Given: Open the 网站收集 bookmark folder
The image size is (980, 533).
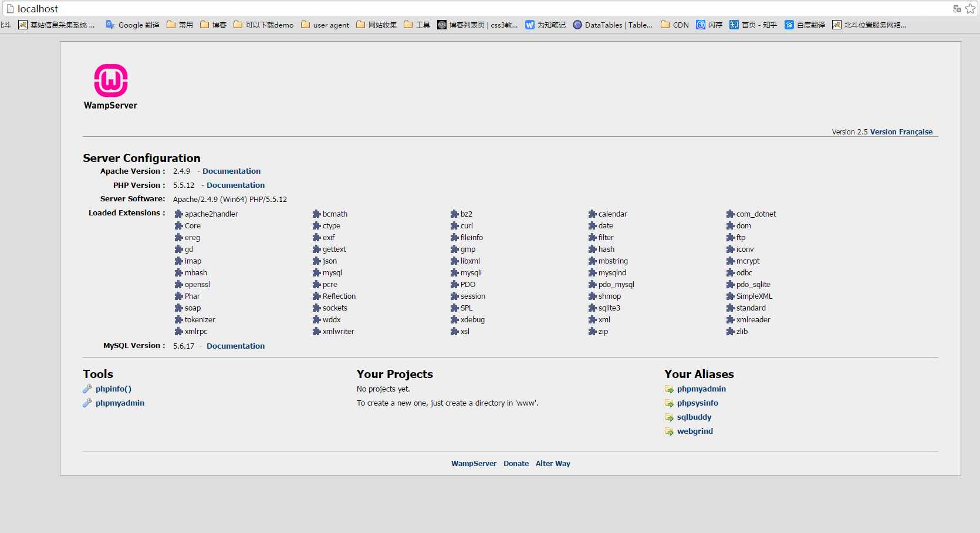Looking at the screenshot, I should point(376,25).
